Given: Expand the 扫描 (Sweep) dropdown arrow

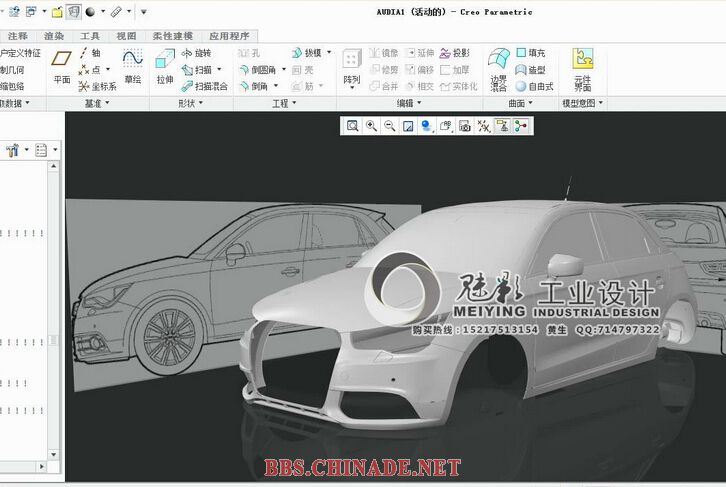Looking at the screenshot, I should [x=219, y=70].
